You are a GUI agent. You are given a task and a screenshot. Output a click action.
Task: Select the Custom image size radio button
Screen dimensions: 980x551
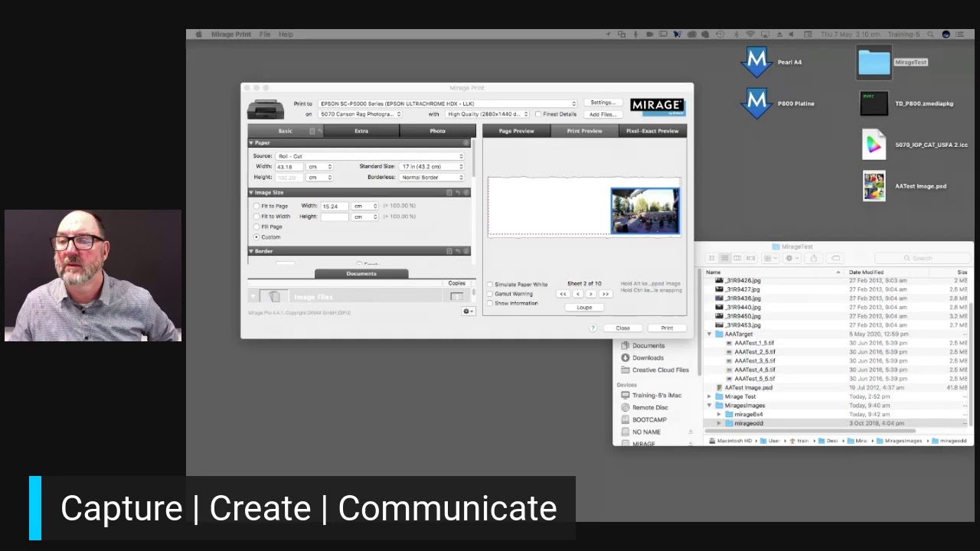tap(256, 237)
